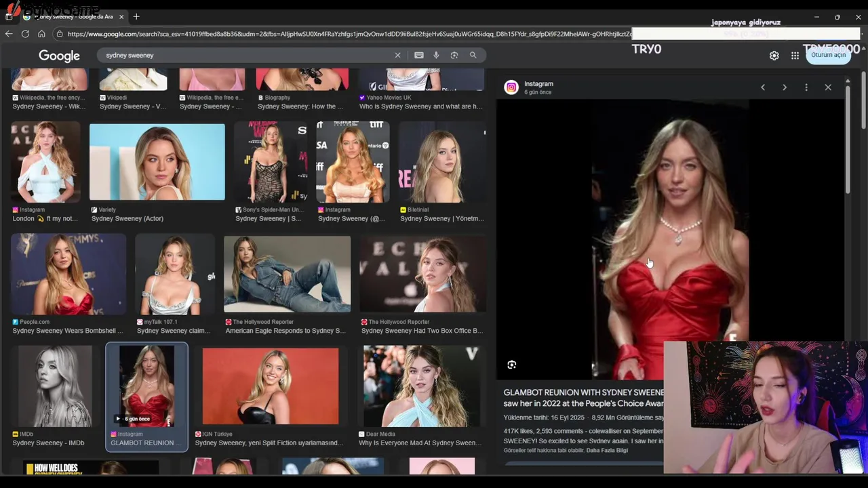Image resolution: width=868 pixels, height=488 pixels.
Task: Open the People.com Bombshell result thumbnail
Action: pos(68,274)
